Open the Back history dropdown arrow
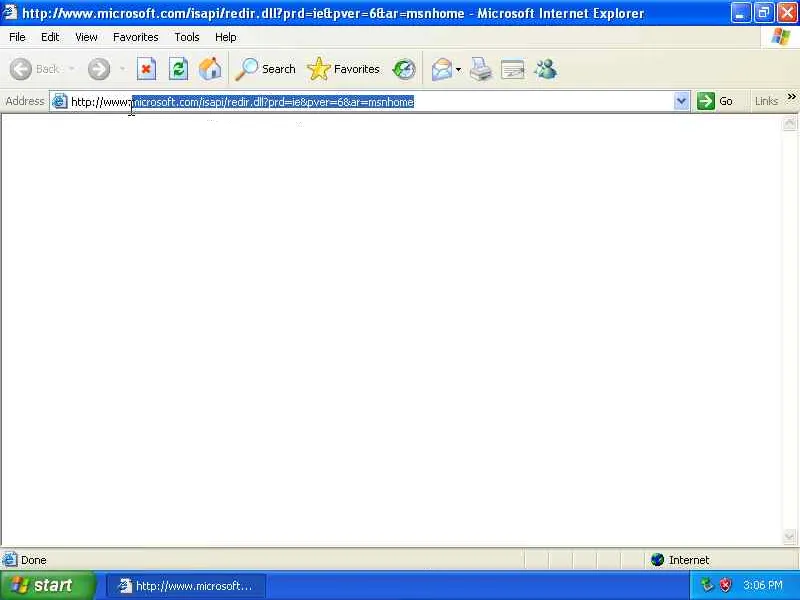 coord(72,69)
